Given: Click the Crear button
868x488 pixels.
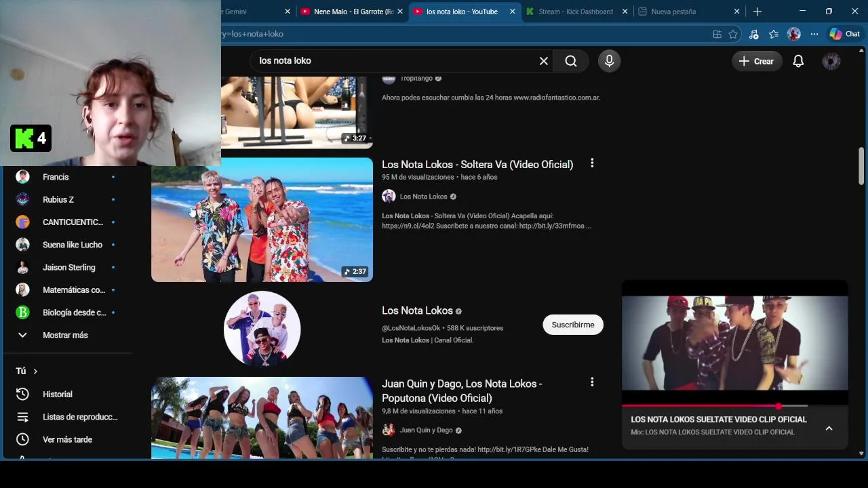Looking at the screenshot, I should [756, 61].
